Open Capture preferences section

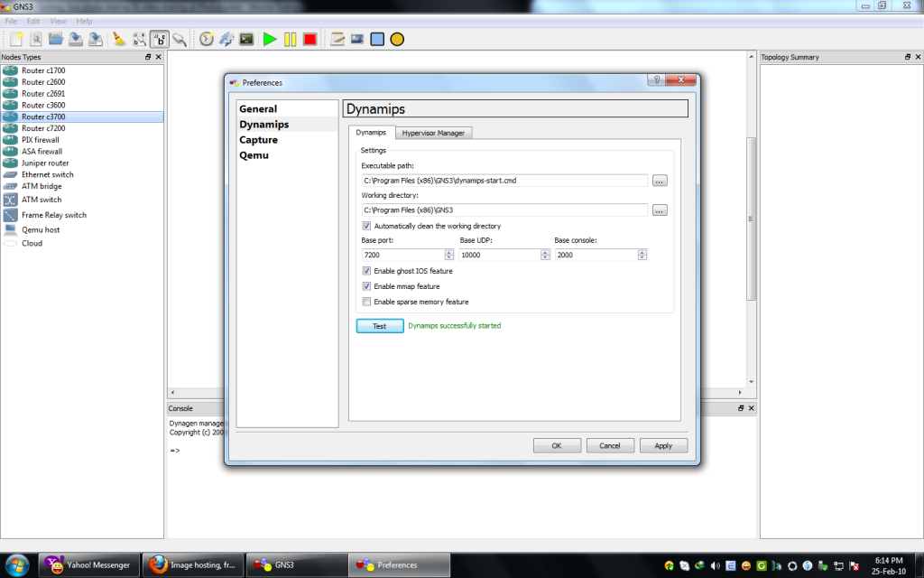click(x=258, y=140)
